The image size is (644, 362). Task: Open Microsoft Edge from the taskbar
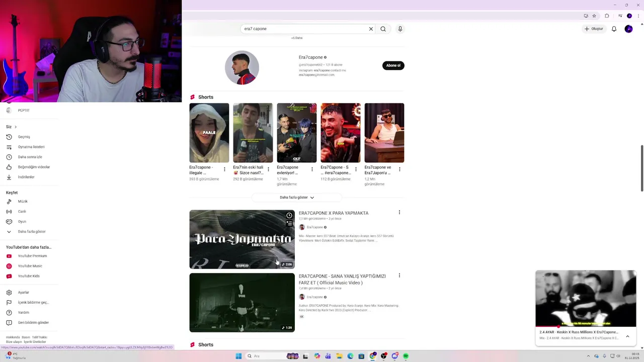tap(350, 356)
